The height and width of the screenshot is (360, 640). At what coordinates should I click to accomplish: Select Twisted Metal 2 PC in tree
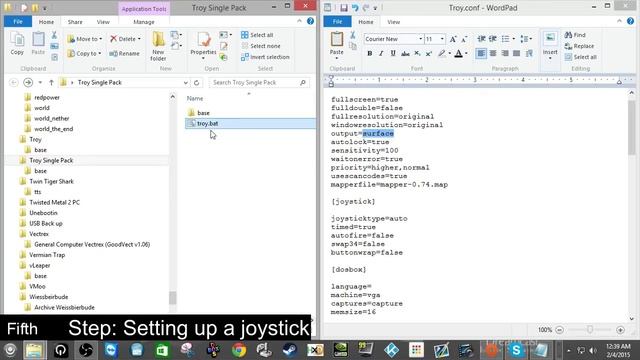(x=54, y=202)
